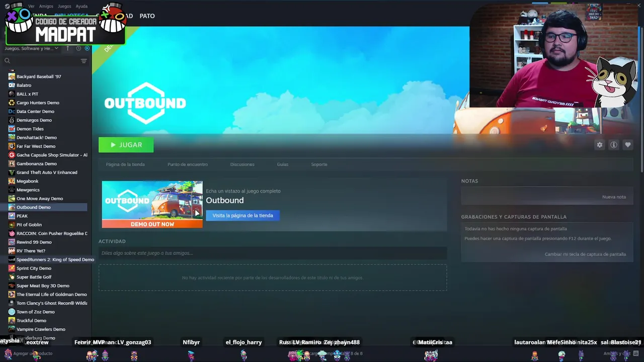644x362 pixels.
Task: Click the Pit of Goblin icon
Action: pyautogui.click(x=12, y=225)
